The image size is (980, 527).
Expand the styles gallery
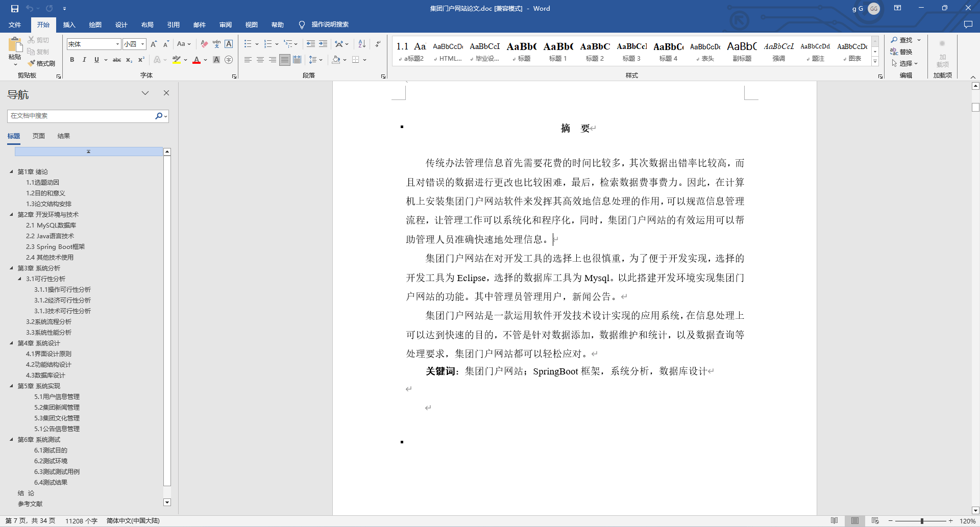(x=875, y=62)
